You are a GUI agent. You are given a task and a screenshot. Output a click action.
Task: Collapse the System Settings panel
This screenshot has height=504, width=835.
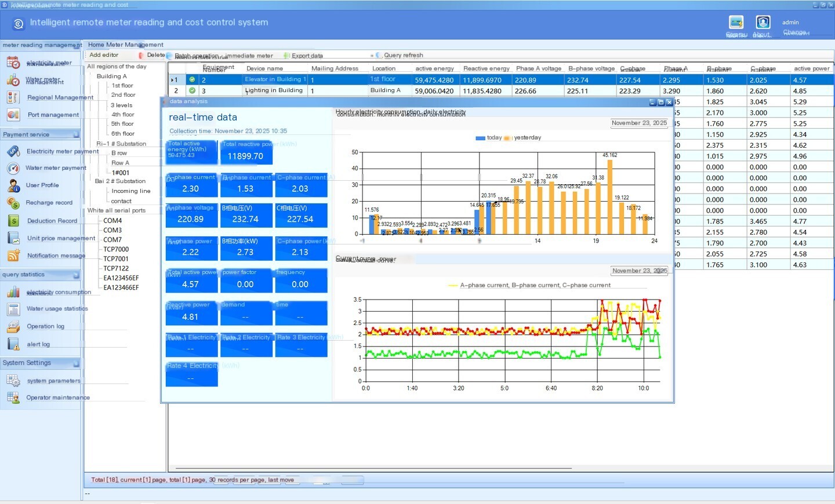point(75,363)
